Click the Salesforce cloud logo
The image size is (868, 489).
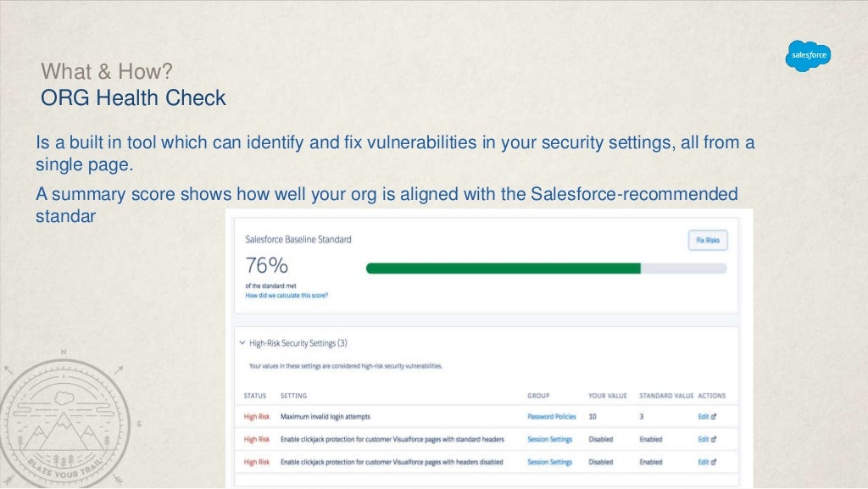(808, 56)
